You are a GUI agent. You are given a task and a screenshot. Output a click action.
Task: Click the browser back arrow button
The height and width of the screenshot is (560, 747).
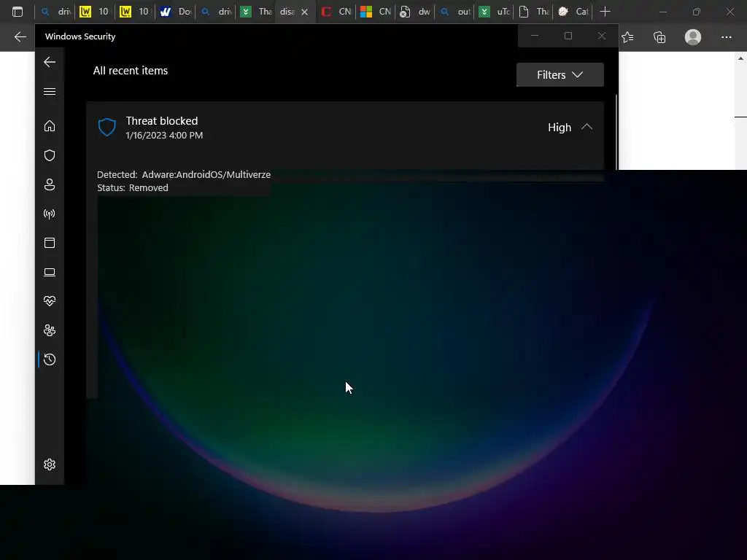coord(20,37)
